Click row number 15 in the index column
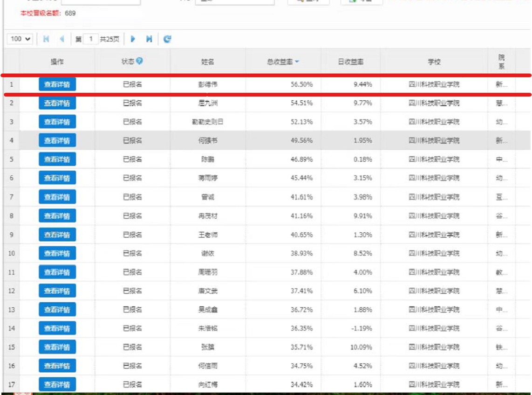The width and height of the screenshot is (532, 395). [x=12, y=347]
